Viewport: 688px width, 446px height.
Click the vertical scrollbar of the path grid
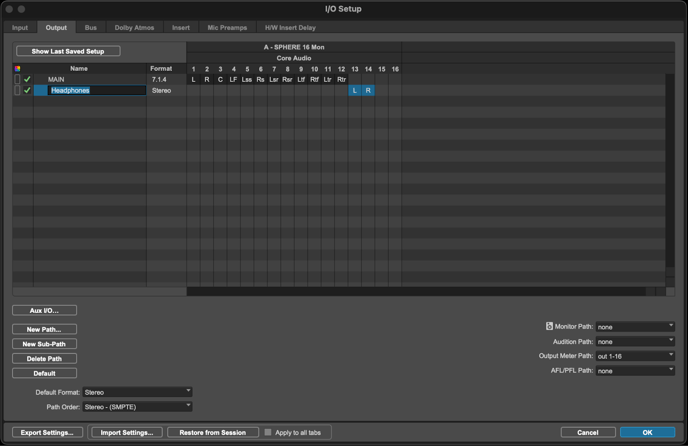tap(671, 160)
